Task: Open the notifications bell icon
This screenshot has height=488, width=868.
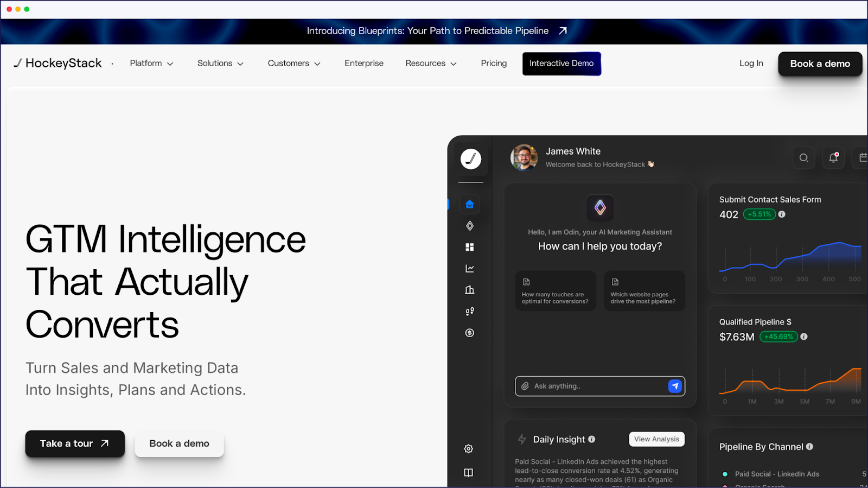Action: (834, 158)
